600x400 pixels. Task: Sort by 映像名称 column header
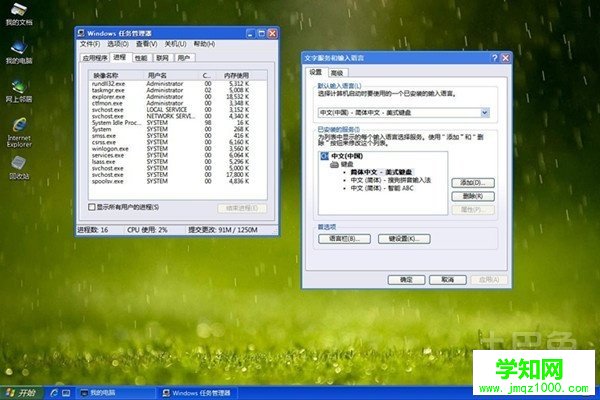[116, 75]
